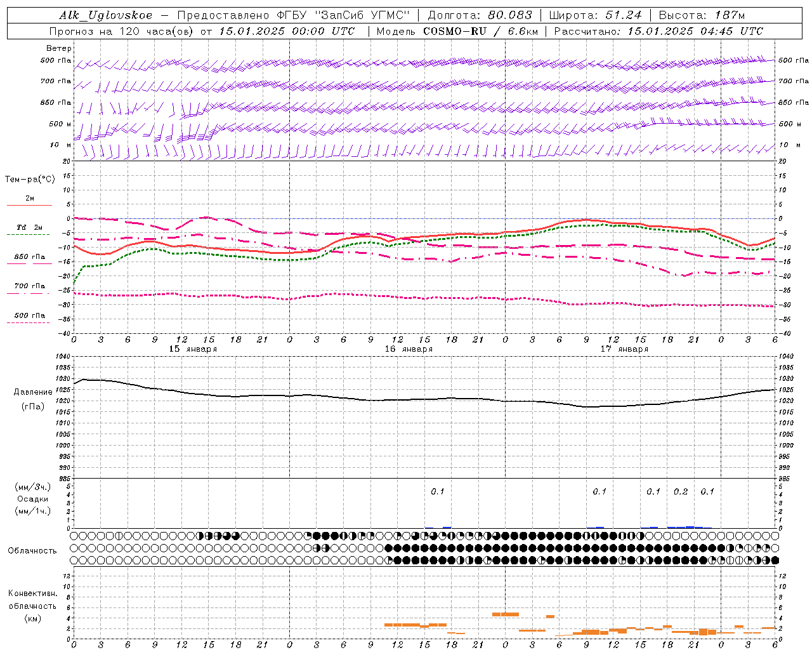The image size is (812, 650).
Task: Click the Прогноз на 120 часа(ов) text
Action: [122, 31]
